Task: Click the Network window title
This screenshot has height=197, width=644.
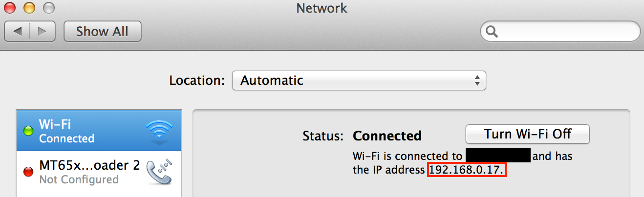Action: tap(322, 8)
